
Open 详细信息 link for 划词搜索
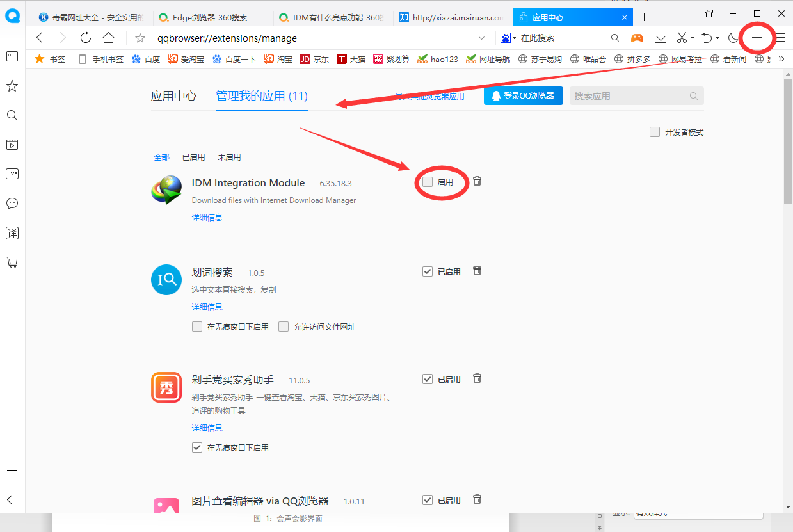click(207, 307)
